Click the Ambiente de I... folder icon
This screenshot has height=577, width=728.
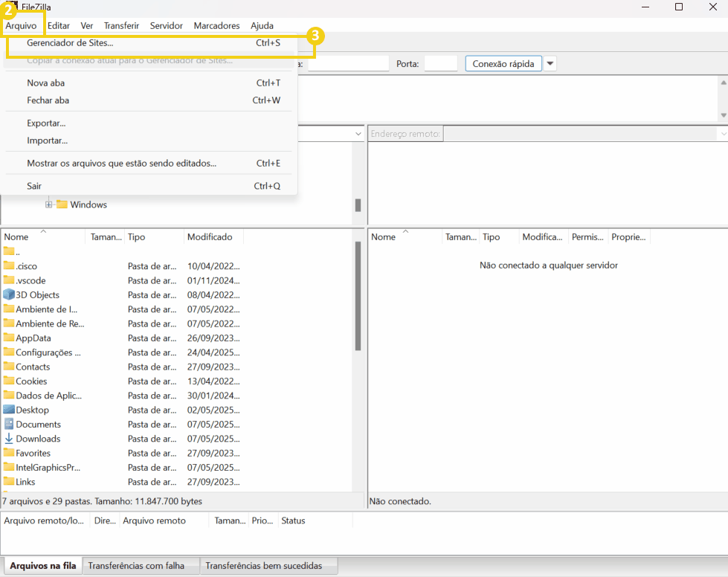tap(9, 309)
